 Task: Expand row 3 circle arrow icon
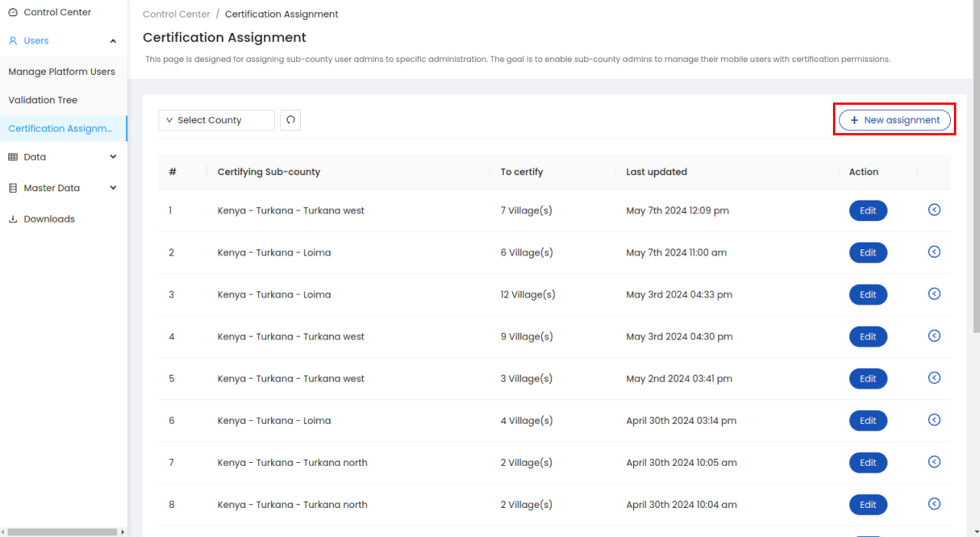pos(934,294)
